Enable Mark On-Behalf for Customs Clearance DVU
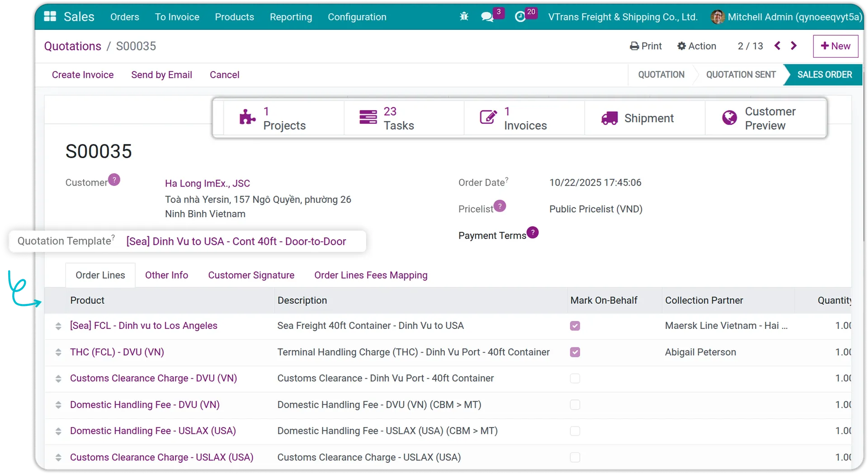Viewport: 868px width, 474px height. (x=575, y=378)
